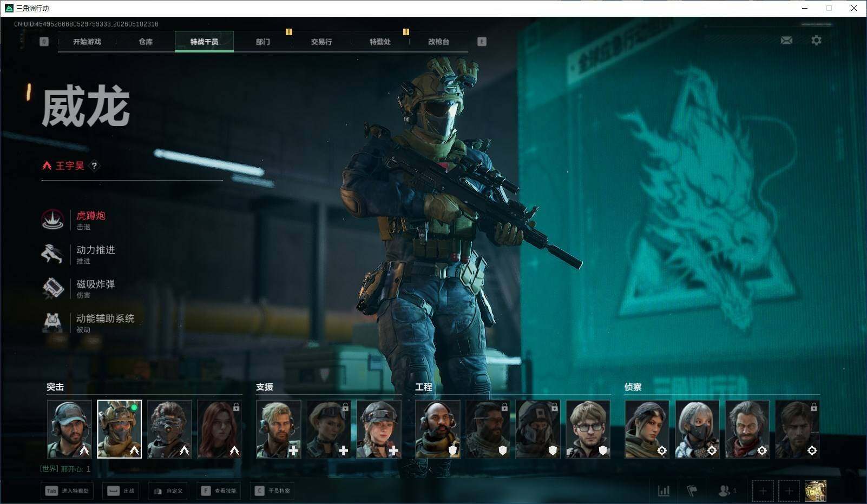Click the 出战 deploy button
Screen dimensions: 867x504
tap(121, 490)
